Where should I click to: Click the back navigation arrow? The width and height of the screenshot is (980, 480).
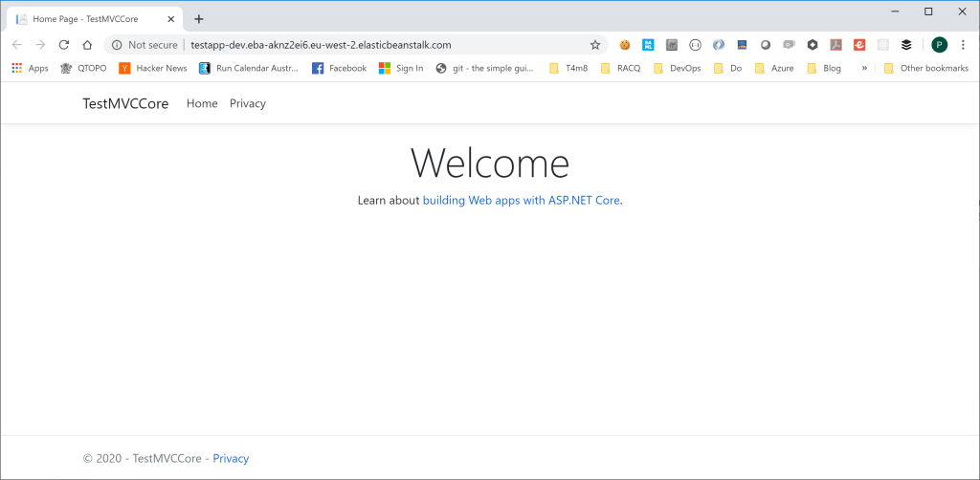[17, 45]
